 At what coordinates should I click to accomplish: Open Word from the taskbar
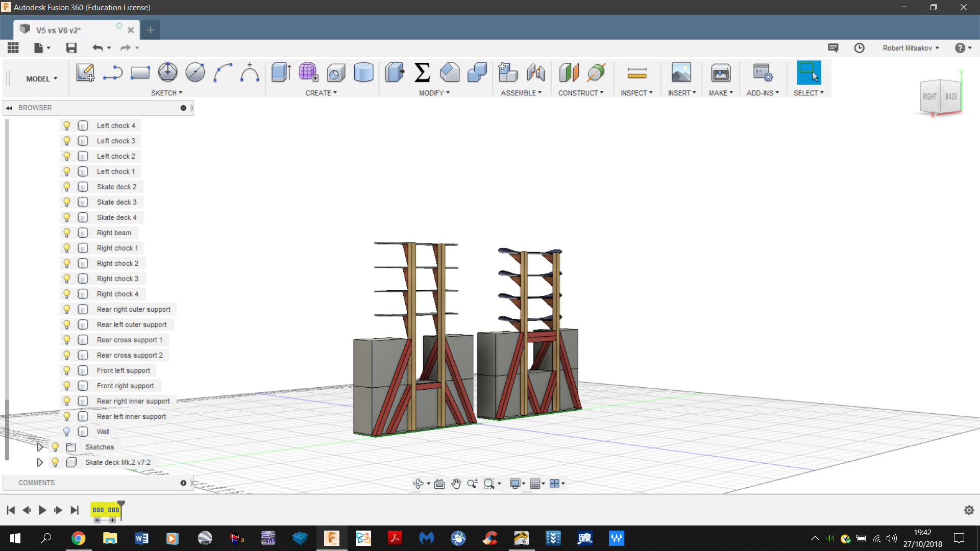point(141,538)
